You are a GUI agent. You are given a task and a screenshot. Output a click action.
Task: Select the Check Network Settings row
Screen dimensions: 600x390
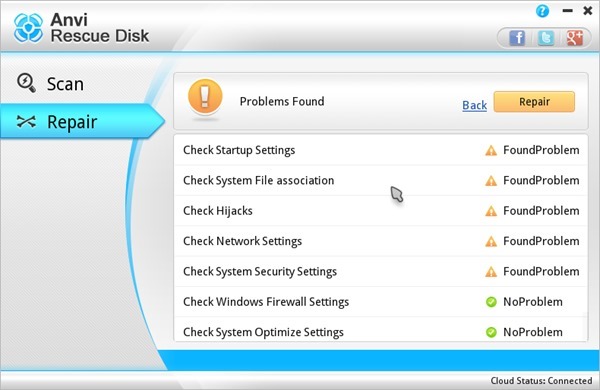point(381,241)
